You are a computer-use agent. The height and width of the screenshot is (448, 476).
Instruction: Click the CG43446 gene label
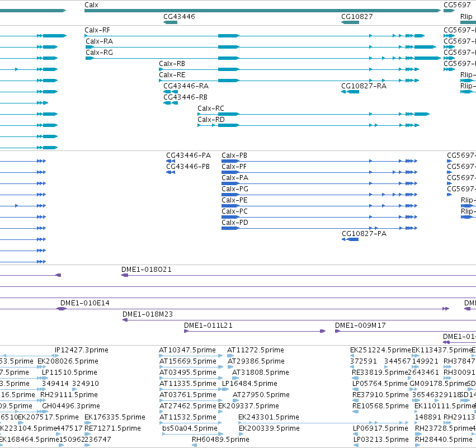pos(179,17)
